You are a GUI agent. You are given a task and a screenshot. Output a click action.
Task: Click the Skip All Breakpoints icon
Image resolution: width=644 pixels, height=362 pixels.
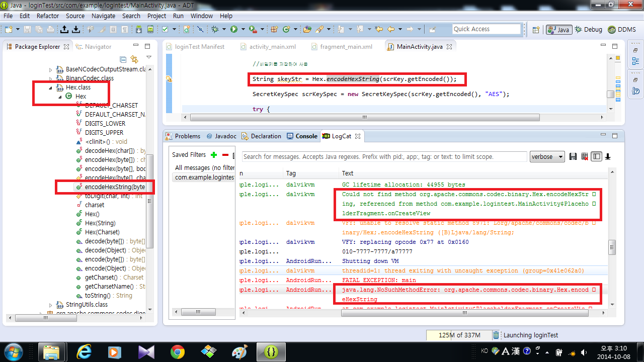point(200,29)
